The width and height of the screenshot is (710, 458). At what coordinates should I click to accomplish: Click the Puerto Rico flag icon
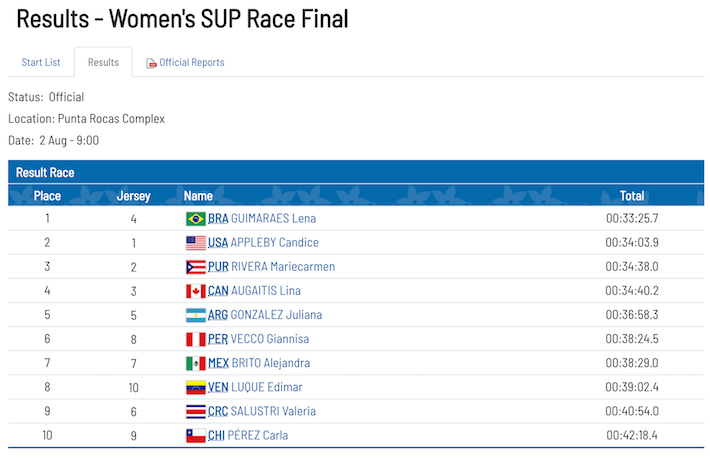point(195,267)
